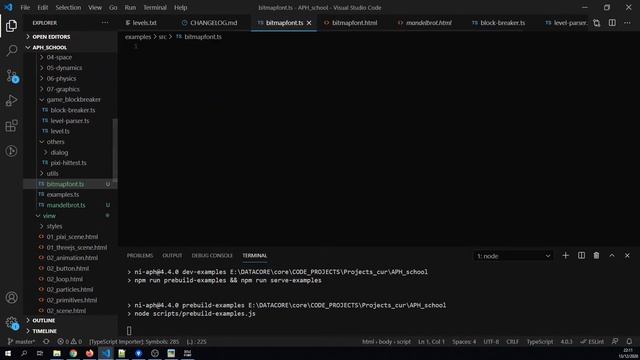Open the Edit menu
Viewport: 640px width, 360px height.
pos(42,8)
